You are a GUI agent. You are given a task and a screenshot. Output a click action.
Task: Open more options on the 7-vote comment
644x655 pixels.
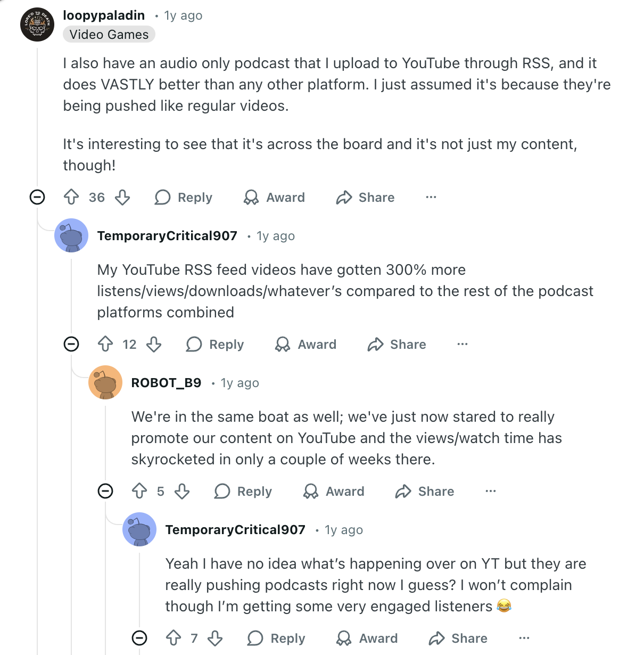[524, 638]
